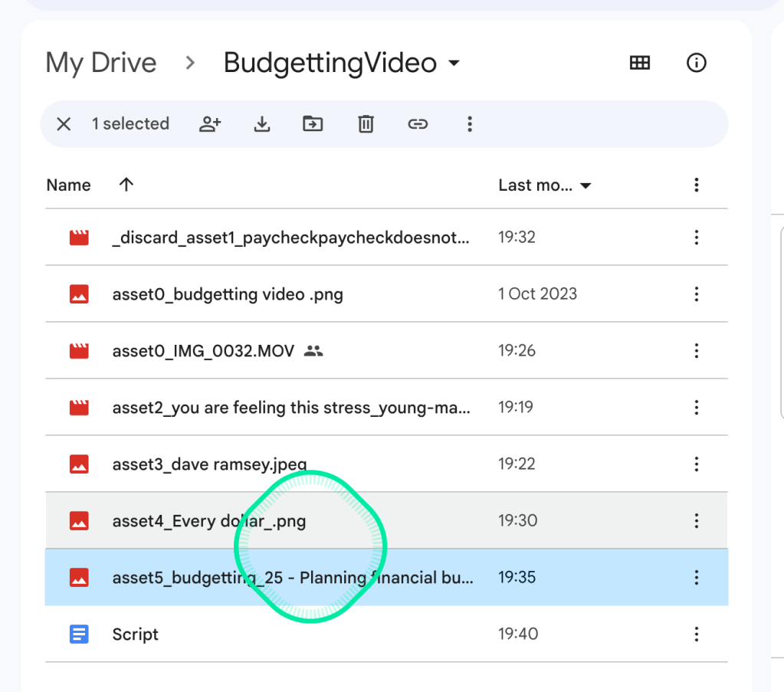Click the 19:22 modified time

click(517, 464)
